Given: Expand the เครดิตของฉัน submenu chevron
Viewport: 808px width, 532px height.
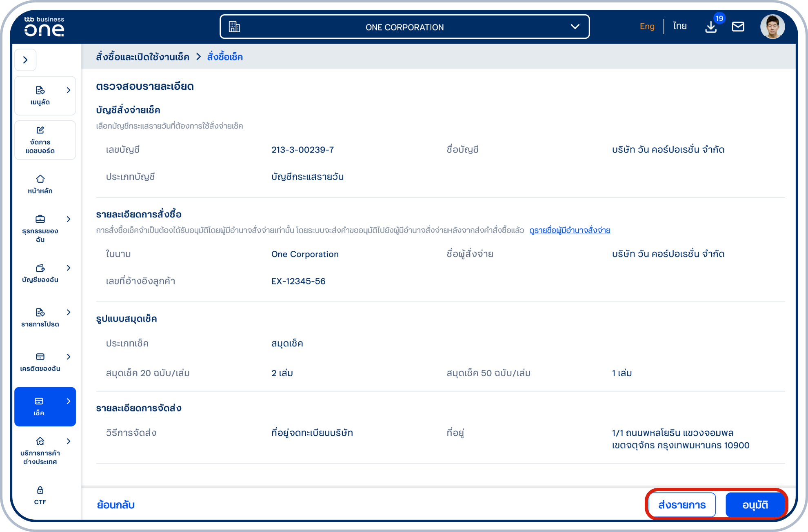Looking at the screenshot, I should coord(69,357).
